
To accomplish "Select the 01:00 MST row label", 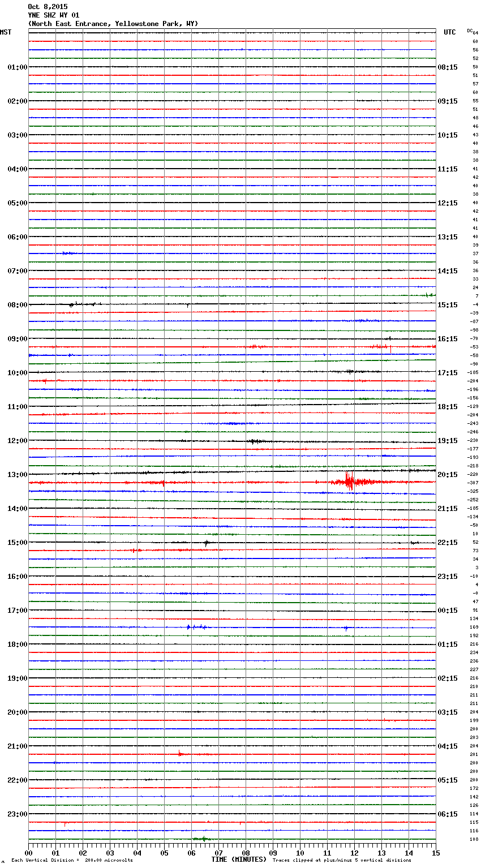I will 18,67.
